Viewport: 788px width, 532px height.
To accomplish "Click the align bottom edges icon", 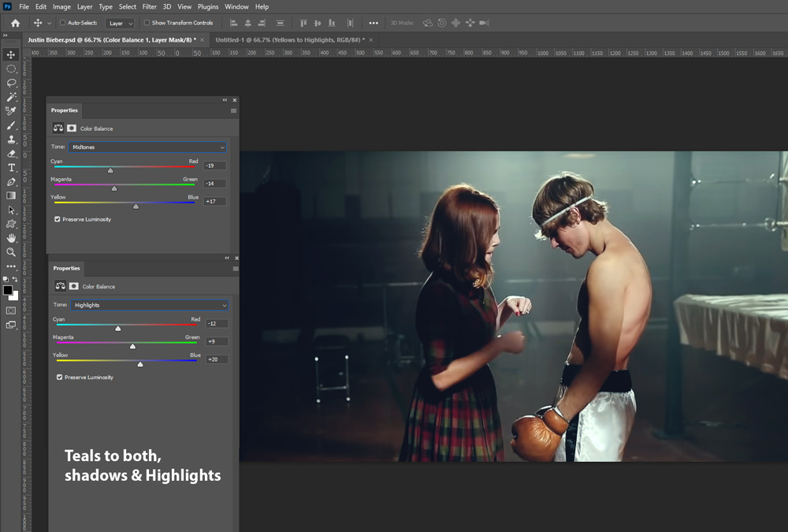I will (332, 23).
